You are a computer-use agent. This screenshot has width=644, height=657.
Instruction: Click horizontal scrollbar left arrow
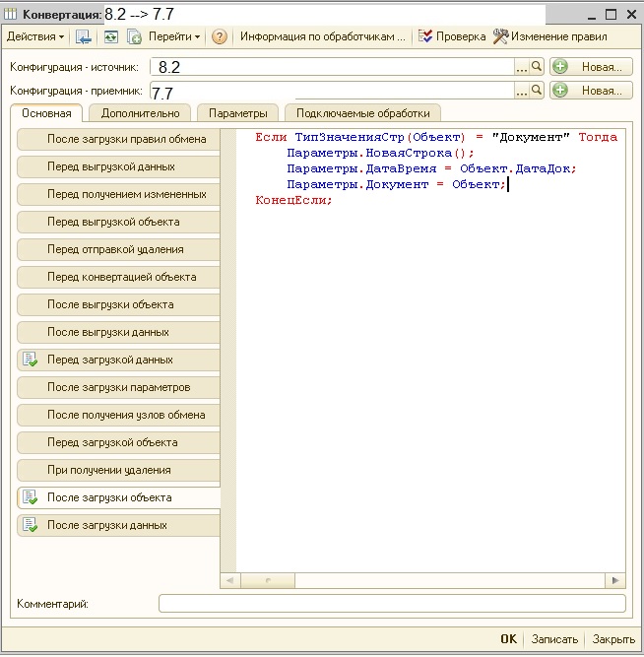(x=230, y=581)
